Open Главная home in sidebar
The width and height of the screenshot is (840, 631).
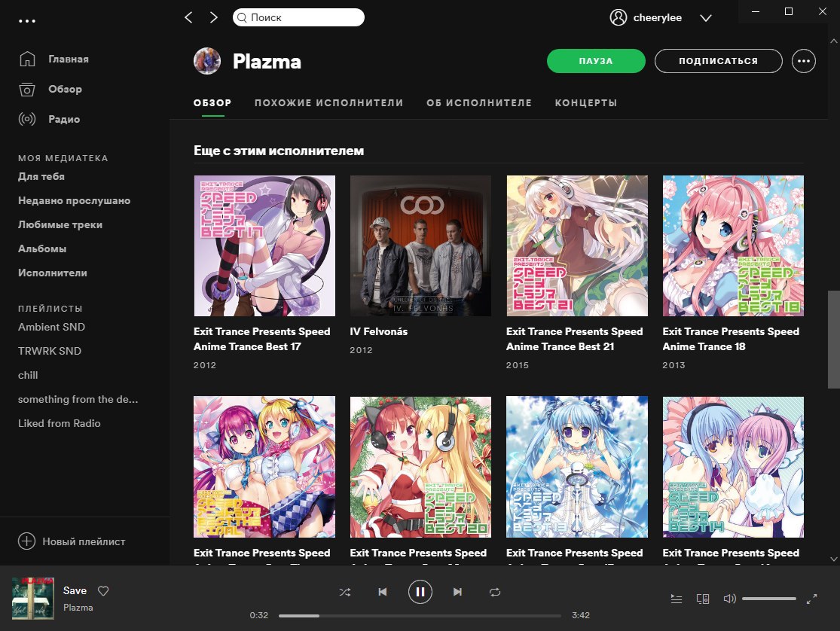click(x=53, y=59)
